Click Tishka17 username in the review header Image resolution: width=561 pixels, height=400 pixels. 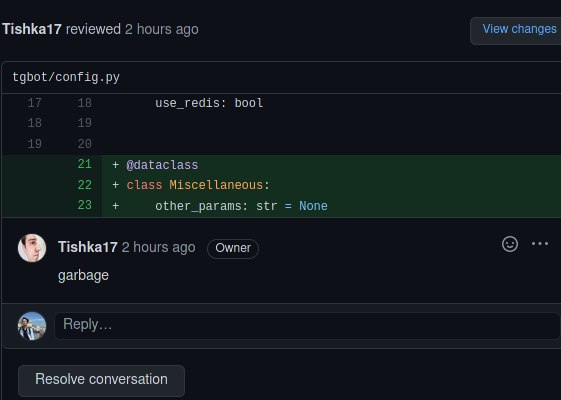pos(32,29)
